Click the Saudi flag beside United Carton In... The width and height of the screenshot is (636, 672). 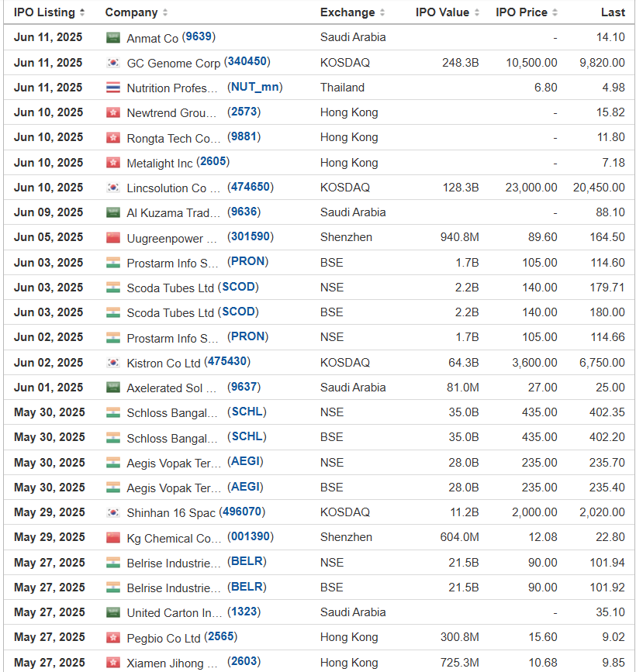113,612
